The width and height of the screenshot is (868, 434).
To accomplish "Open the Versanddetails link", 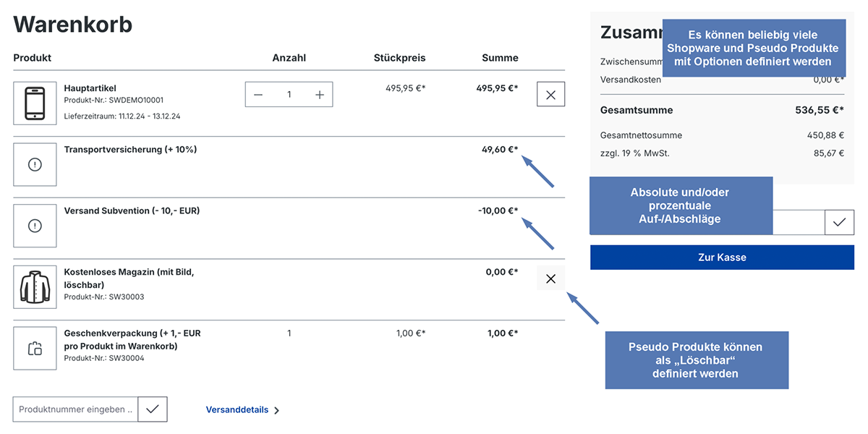I will [x=237, y=410].
